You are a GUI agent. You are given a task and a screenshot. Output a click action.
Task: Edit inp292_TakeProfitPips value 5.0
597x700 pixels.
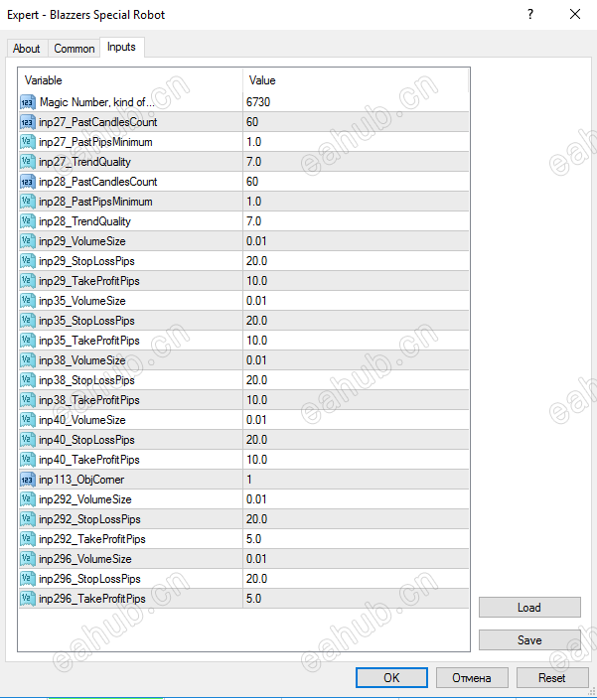(x=356, y=539)
